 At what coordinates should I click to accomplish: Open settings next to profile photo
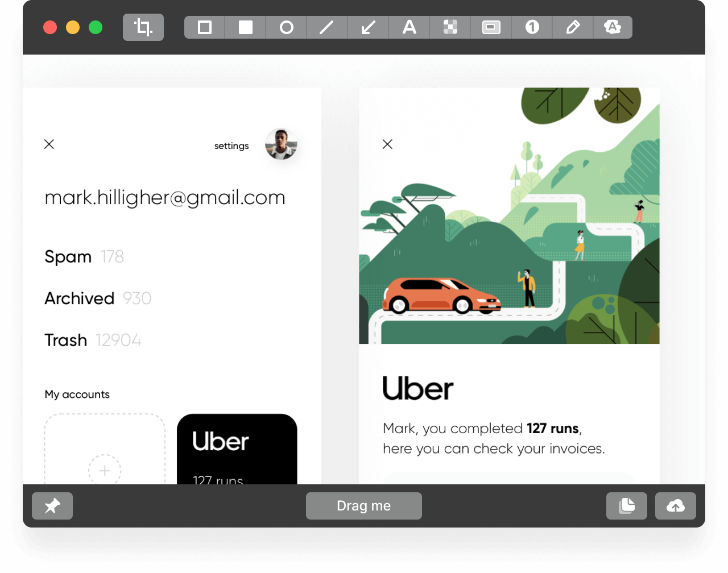(x=231, y=146)
